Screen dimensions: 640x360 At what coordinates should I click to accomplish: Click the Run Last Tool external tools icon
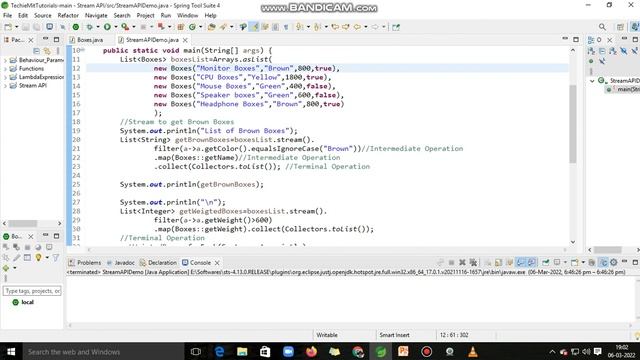coord(125,27)
